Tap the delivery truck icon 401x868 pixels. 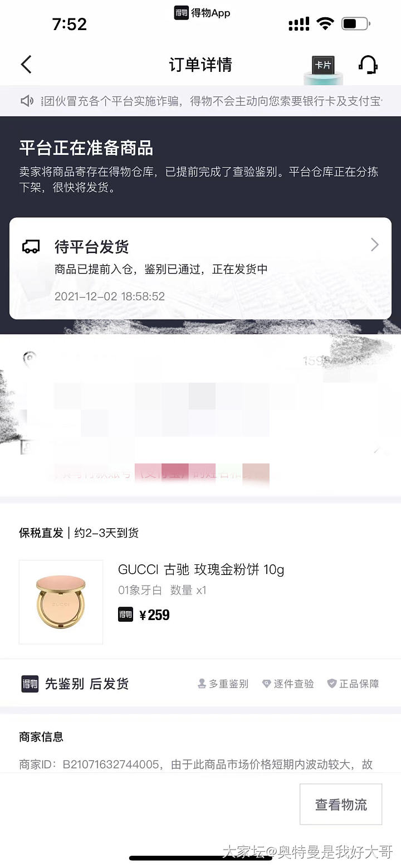click(x=31, y=246)
